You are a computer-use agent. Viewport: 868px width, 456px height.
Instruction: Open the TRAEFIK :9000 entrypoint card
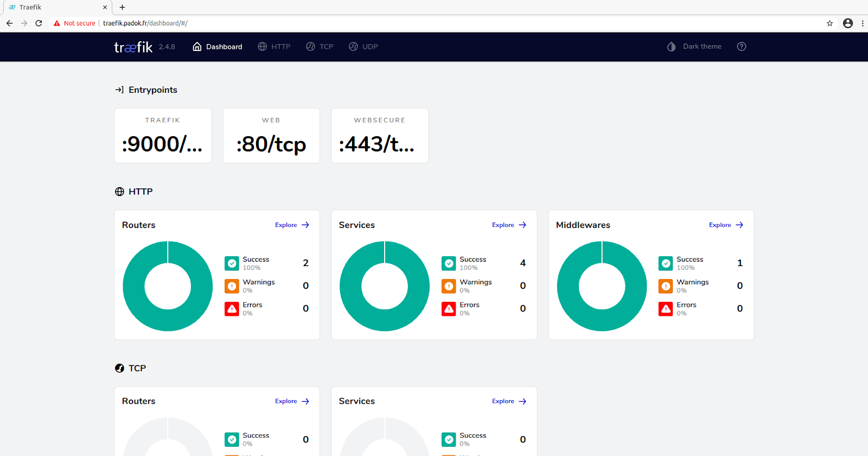163,136
